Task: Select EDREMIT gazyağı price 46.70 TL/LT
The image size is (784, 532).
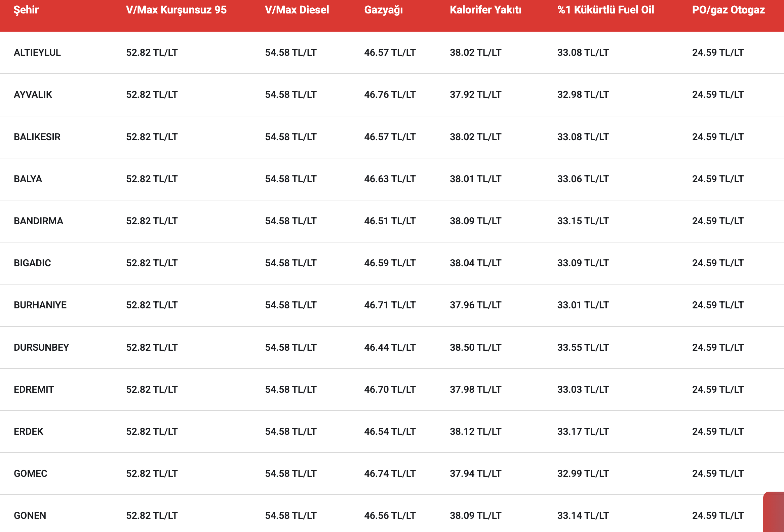Action: tap(390, 389)
